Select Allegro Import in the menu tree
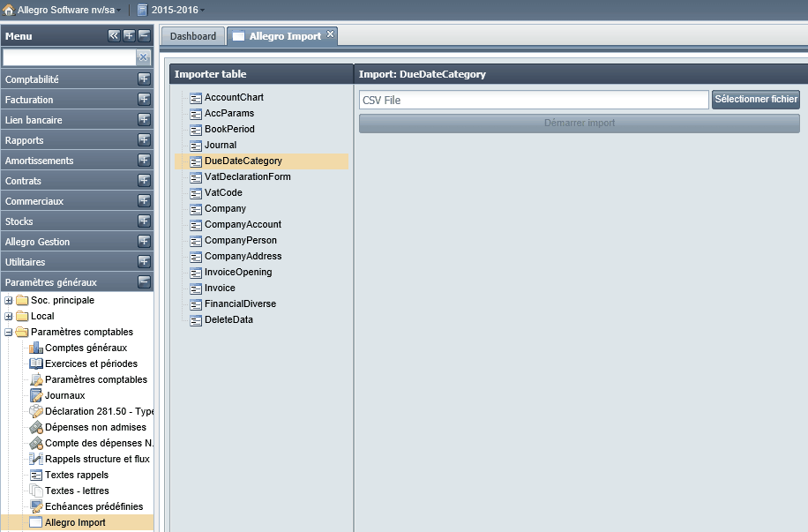Viewport: 808px width, 532px height. pyautogui.click(x=77, y=522)
